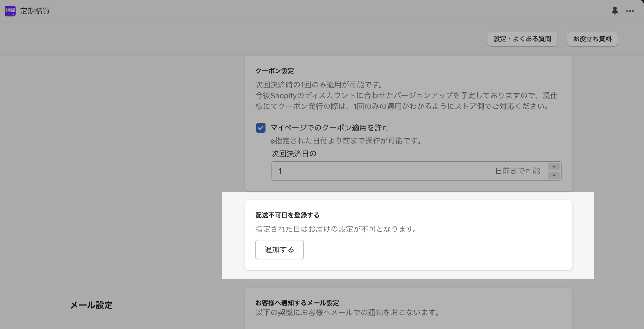The height and width of the screenshot is (329, 644).
Task: Click the coupon description mentioning Shopify discounts
Action: [x=406, y=96]
